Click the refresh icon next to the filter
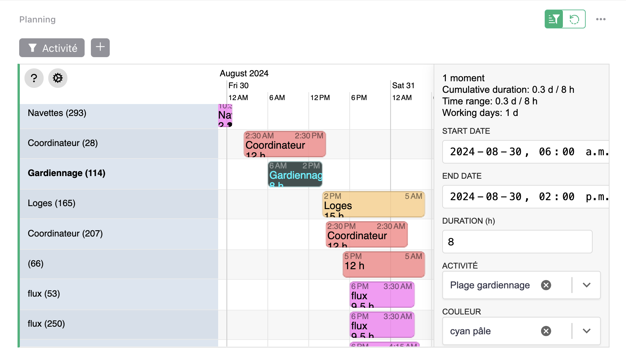This screenshot has height=364, width=626. [x=574, y=19]
